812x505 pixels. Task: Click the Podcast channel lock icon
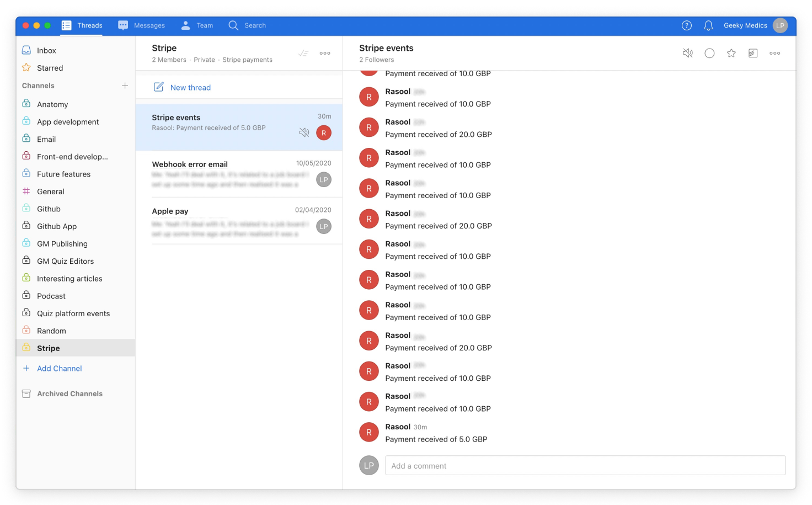pyautogui.click(x=26, y=295)
